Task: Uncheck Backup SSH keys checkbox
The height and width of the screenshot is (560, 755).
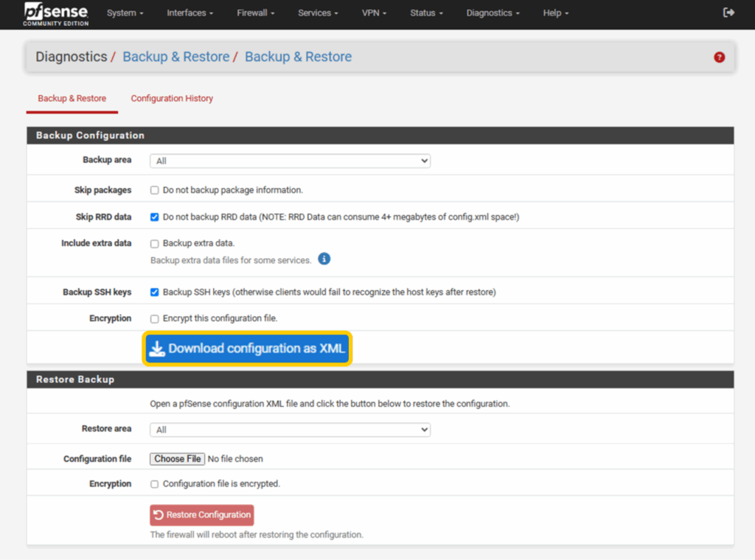Action: [x=155, y=292]
